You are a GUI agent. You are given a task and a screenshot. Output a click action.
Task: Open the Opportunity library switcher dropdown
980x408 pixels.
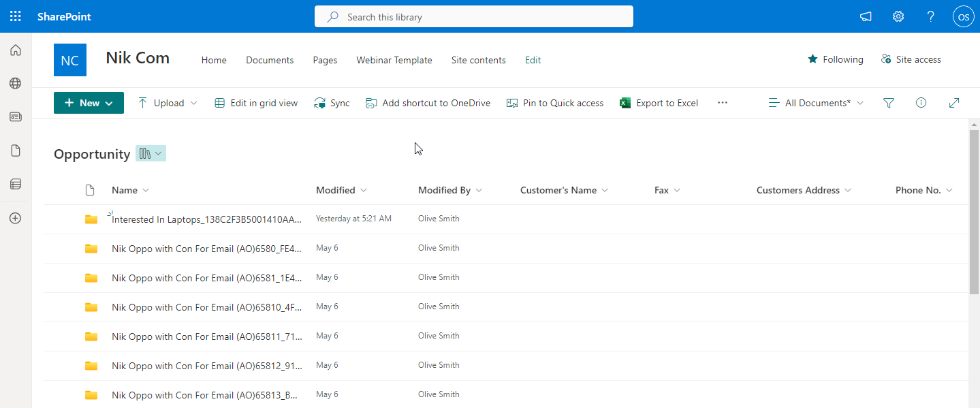tap(151, 153)
